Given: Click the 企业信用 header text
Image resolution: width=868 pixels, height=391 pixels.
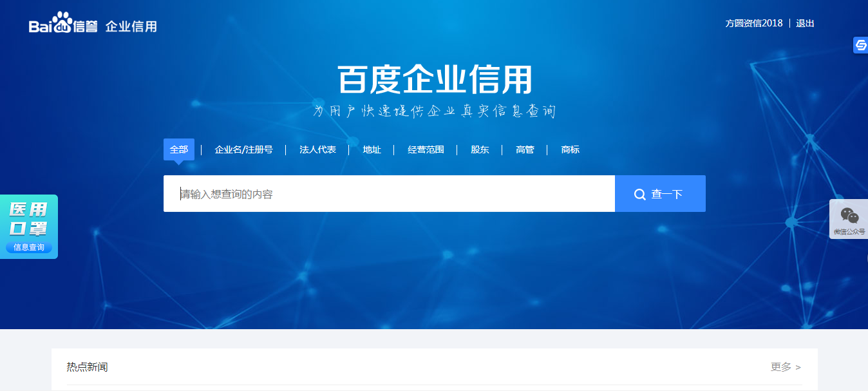Looking at the screenshot, I should (131, 26).
